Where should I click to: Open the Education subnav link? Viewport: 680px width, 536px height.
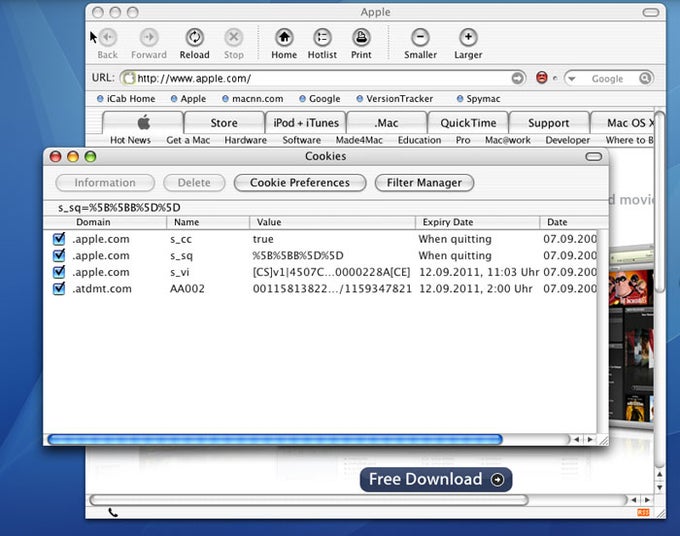click(x=419, y=140)
